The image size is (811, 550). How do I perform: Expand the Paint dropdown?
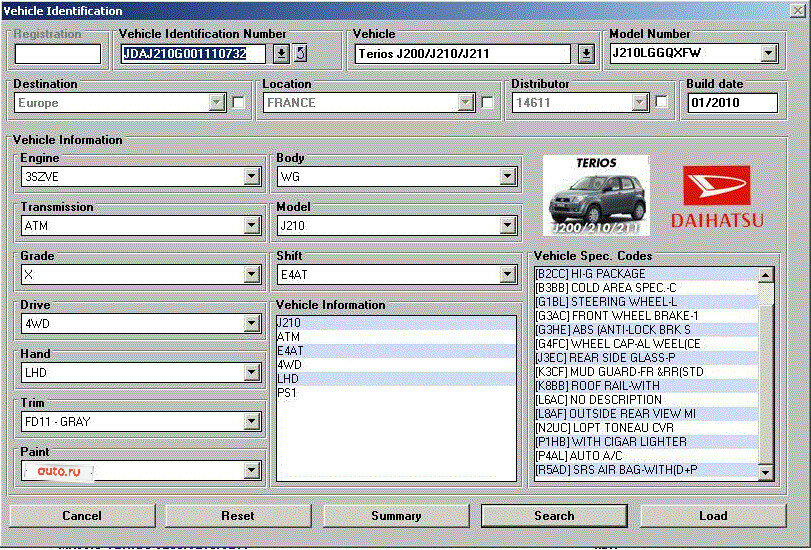251,471
